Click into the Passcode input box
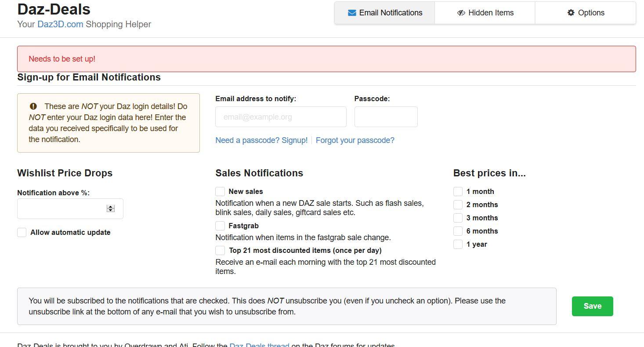The image size is (644, 347). tap(386, 117)
